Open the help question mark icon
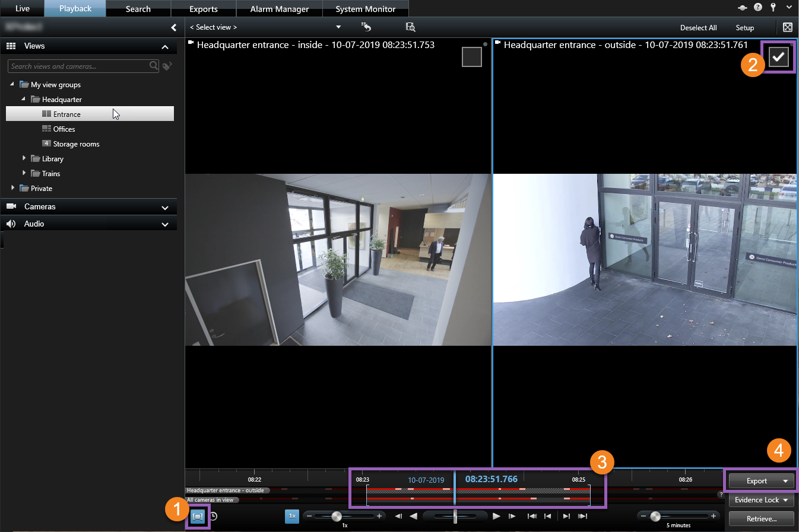This screenshot has height=532, width=799. (x=758, y=8)
